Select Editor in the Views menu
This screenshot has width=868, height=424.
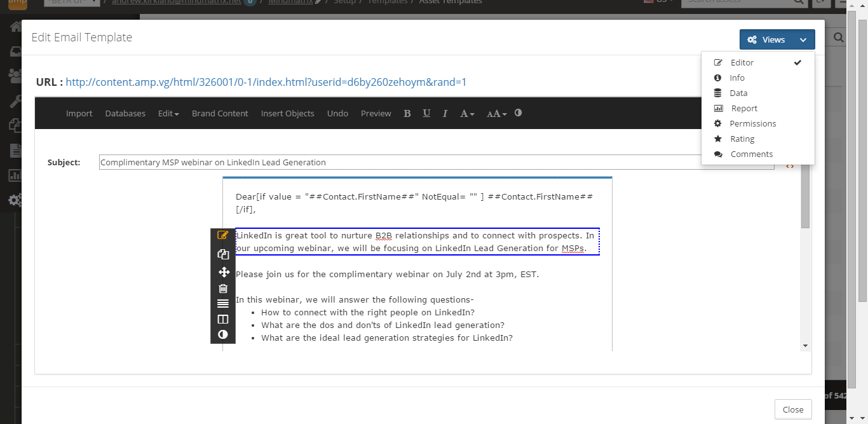(742, 62)
